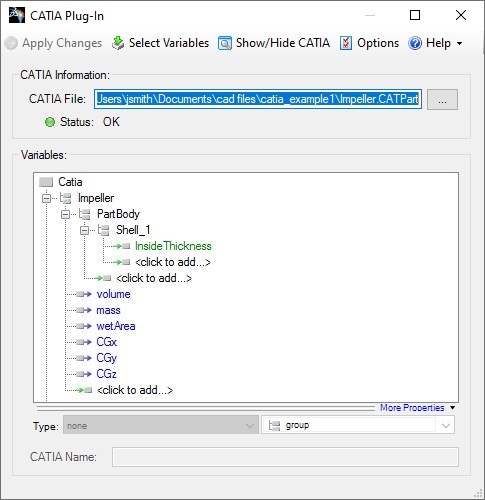Image resolution: width=485 pixels, height=500 pixels.
Task: Open the Help dropdown arrow
Action: click(x=459, y=43)
